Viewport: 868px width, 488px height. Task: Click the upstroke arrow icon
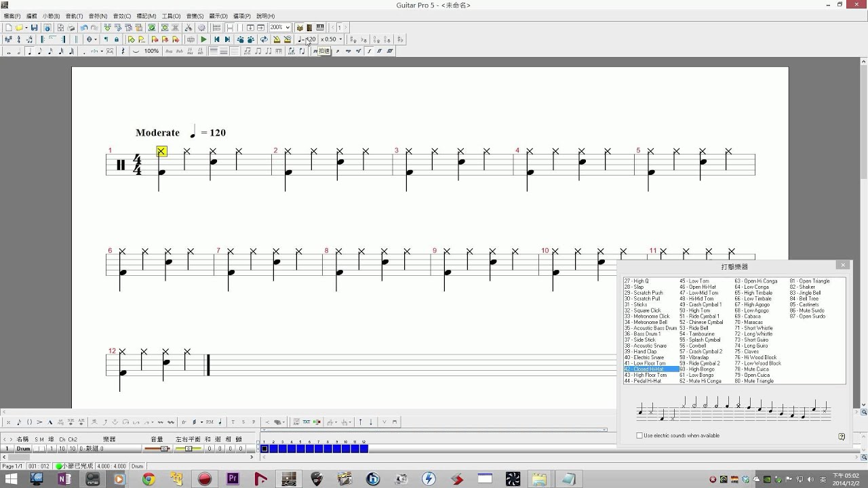click(x=360, y=422)
